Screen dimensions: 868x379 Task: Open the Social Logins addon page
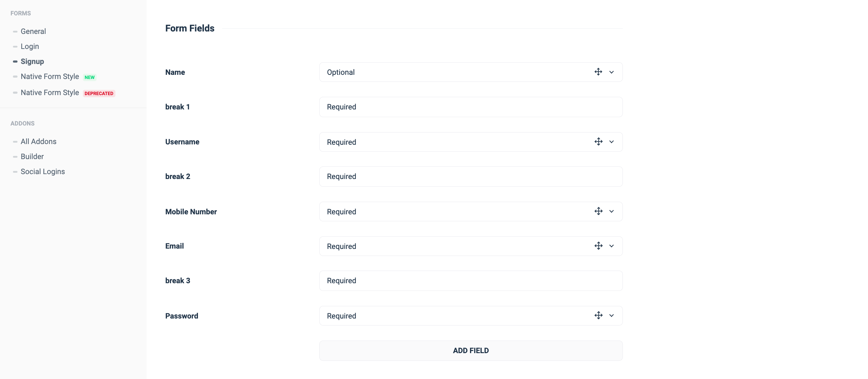pyautogui.click(x=43, y=172)
